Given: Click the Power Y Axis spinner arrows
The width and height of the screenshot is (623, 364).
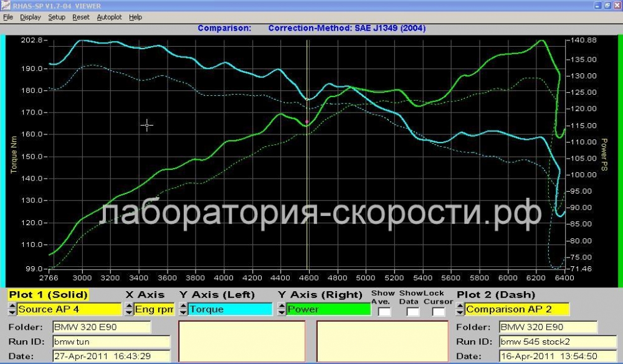Looking at the screenshot, I should pos(282,309).
